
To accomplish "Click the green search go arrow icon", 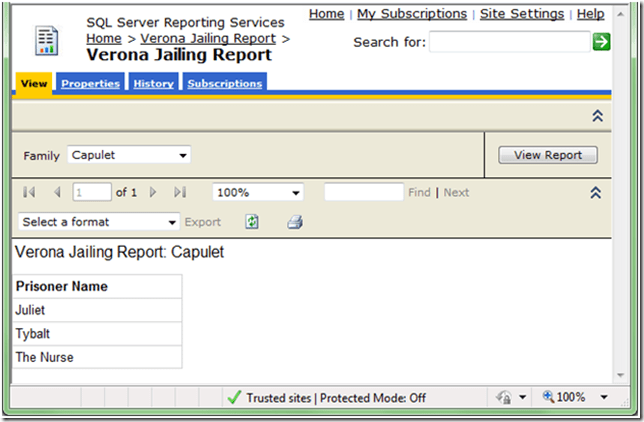I will [601, 41].
